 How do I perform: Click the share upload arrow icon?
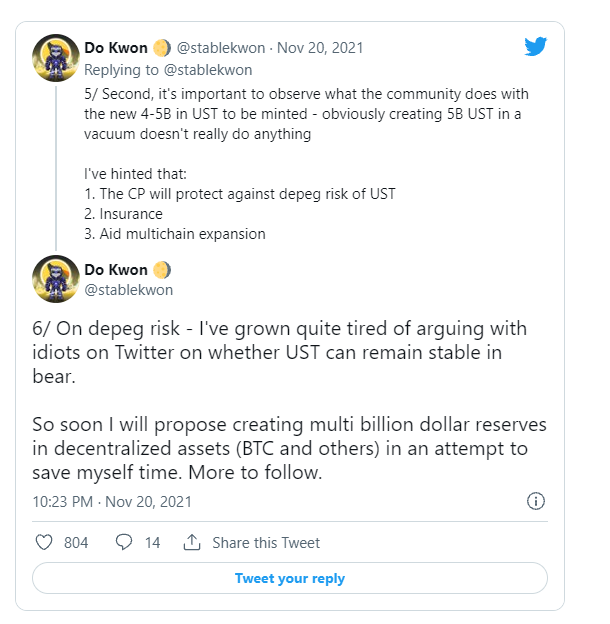point(192,543)
